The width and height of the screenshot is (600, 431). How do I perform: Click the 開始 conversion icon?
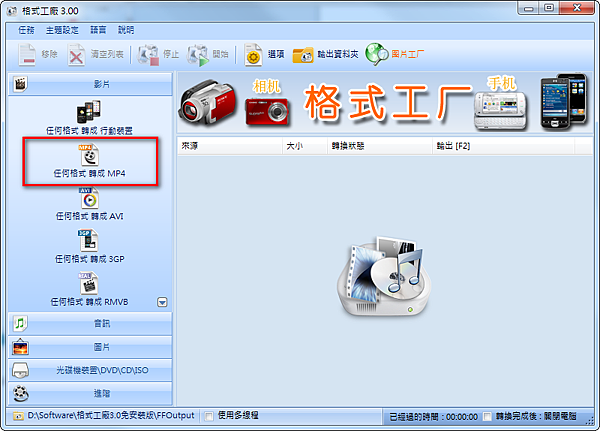click(198, 55)
